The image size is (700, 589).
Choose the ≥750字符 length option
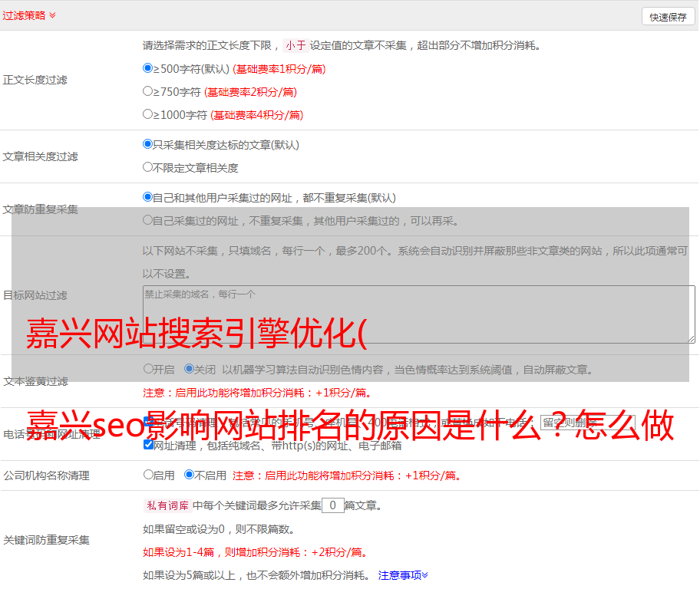148,91
